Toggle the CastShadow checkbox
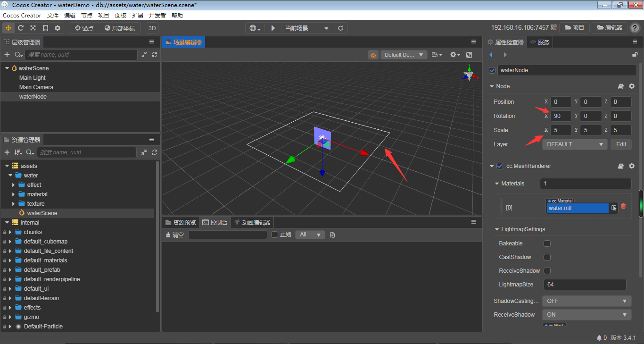This screenshot has width=644, height=344. pos(547,257)
